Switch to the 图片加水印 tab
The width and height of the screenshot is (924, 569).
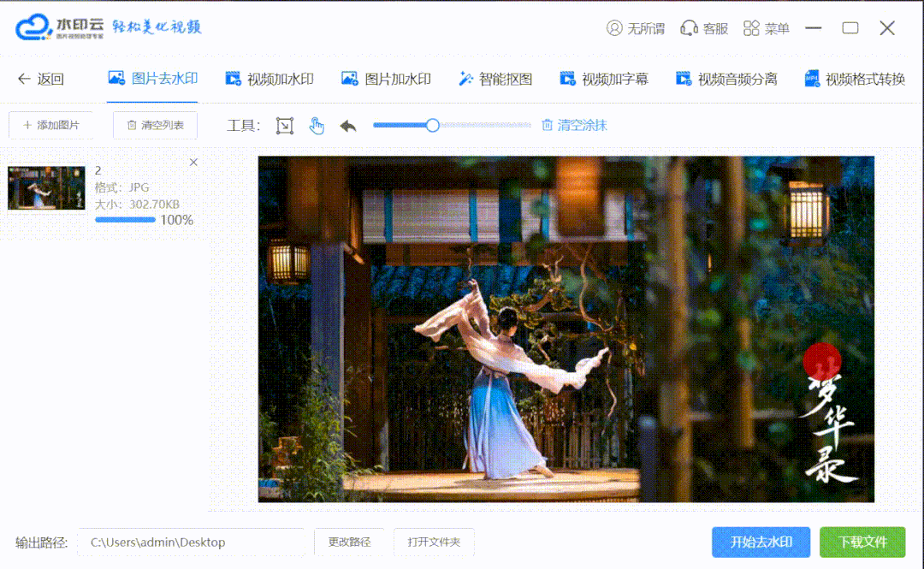(386, 79)
